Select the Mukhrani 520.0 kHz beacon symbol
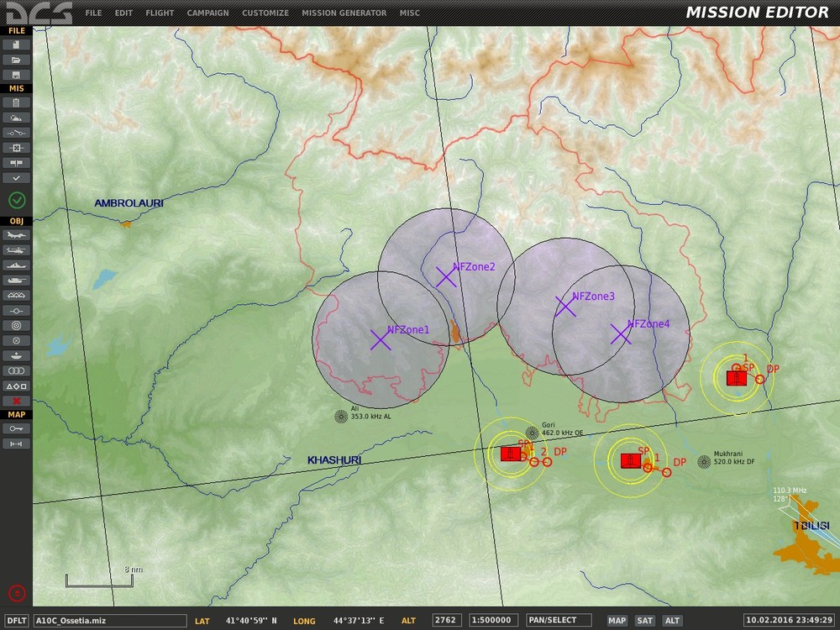The height and width of the screenshot is (630, 840). tap(704, 462)
